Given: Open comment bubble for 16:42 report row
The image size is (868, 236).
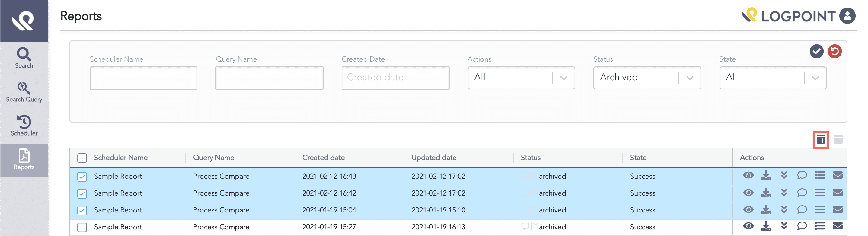Looking at the screenshot, I should tap(802, 193).
